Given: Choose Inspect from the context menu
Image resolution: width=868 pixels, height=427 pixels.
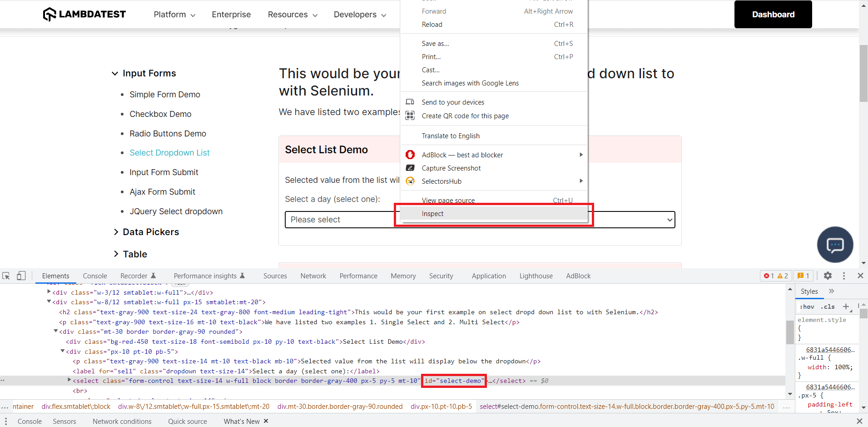Looking at the screenshot, I should tap(432, 213).
